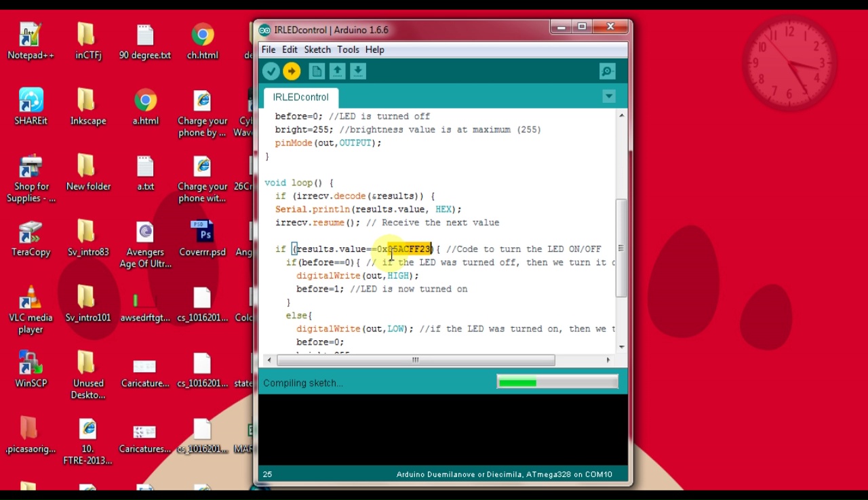Image resolution: width=868 pixels, height=500 pixels.
Task: Open the File menu
Action: (x=269, y=49)
